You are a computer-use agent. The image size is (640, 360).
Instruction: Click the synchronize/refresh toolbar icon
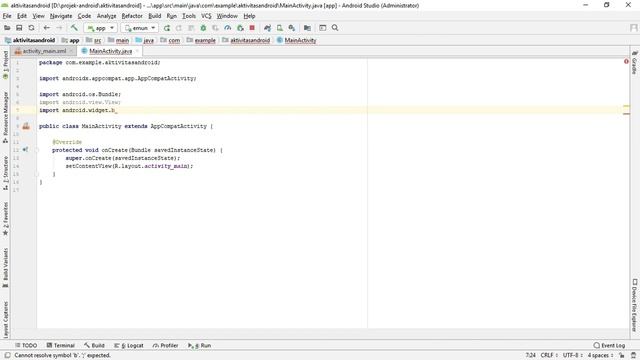pyautogui.click(x=31, y=28)
